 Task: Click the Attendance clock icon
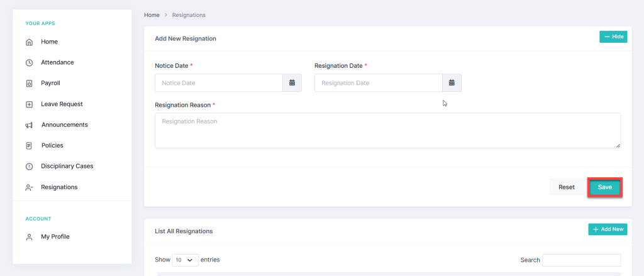coord(29,63)
